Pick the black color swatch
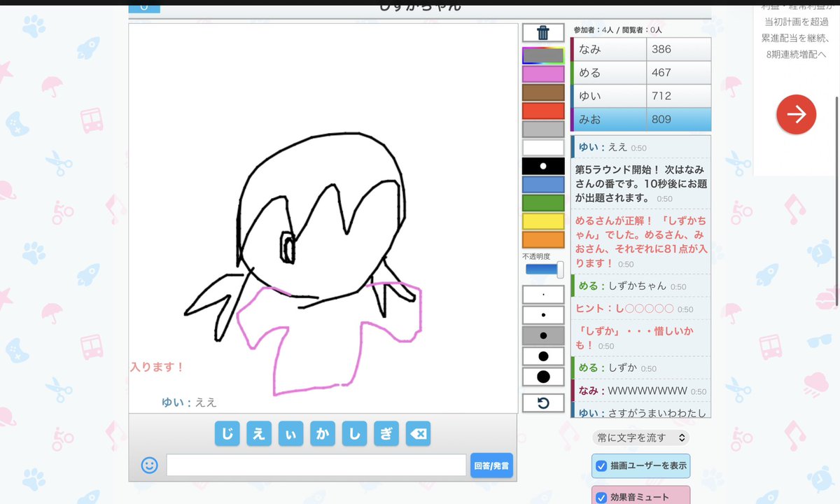Image resolution: width=840 pixels, height=504 pixels. click(x=543, y=166)
